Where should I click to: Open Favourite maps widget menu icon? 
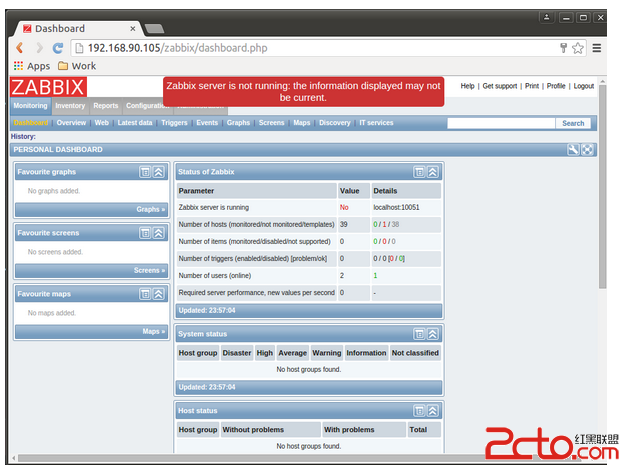(x=145, y=294)
